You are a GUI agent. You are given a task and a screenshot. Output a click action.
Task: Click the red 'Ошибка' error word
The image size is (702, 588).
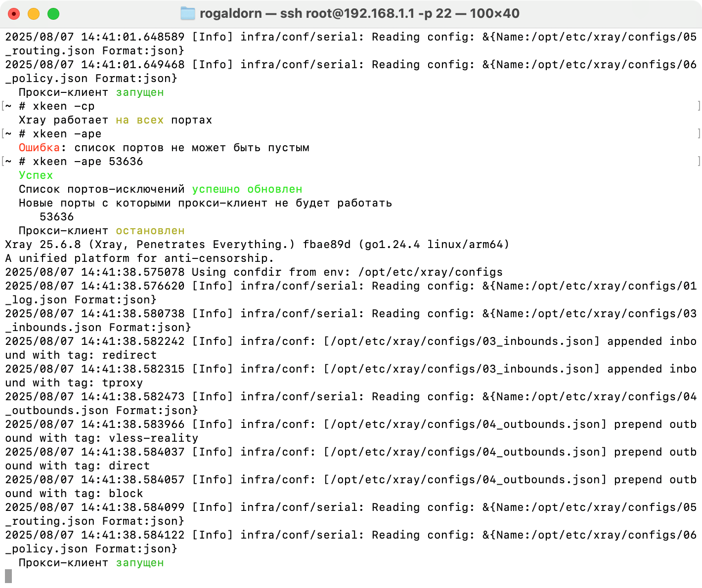click(39, 148)
